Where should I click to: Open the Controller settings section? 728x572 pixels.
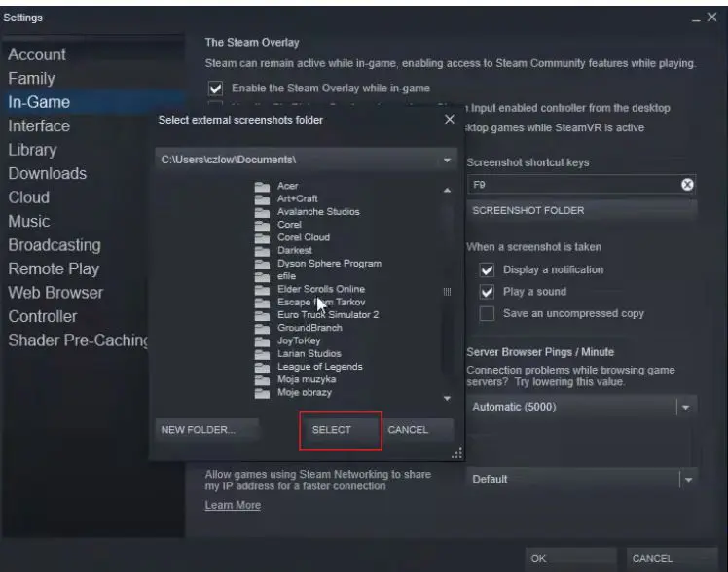[x=42, y=316]
